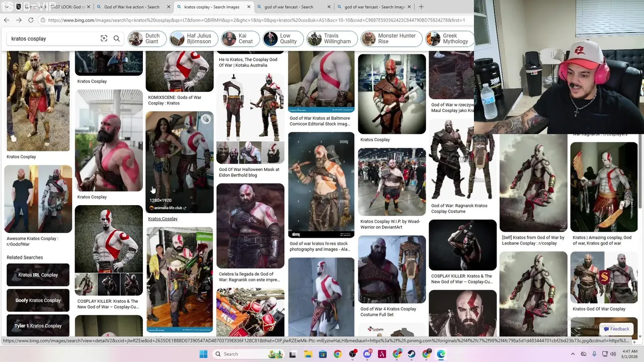Open 'God of War 4 Kratos Cosplay Costume Full Set'
The width and height of the screenshot is (644, 362).
click(388, 312)
